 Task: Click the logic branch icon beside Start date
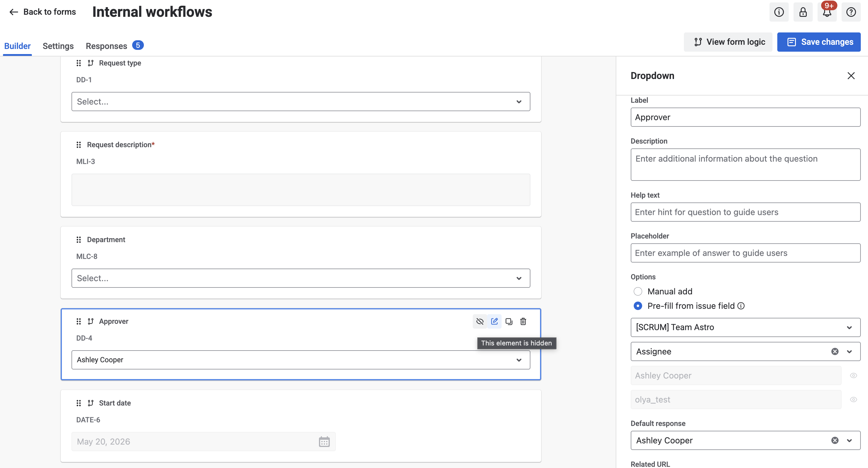point(91,403)
